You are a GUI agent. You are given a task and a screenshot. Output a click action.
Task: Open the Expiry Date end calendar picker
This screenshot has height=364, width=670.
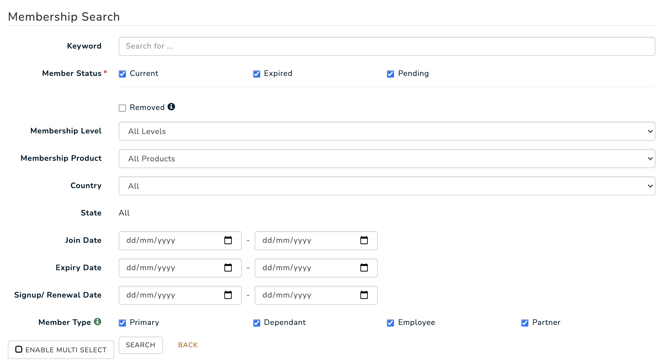pyautogui.click(x=364, y=267)
